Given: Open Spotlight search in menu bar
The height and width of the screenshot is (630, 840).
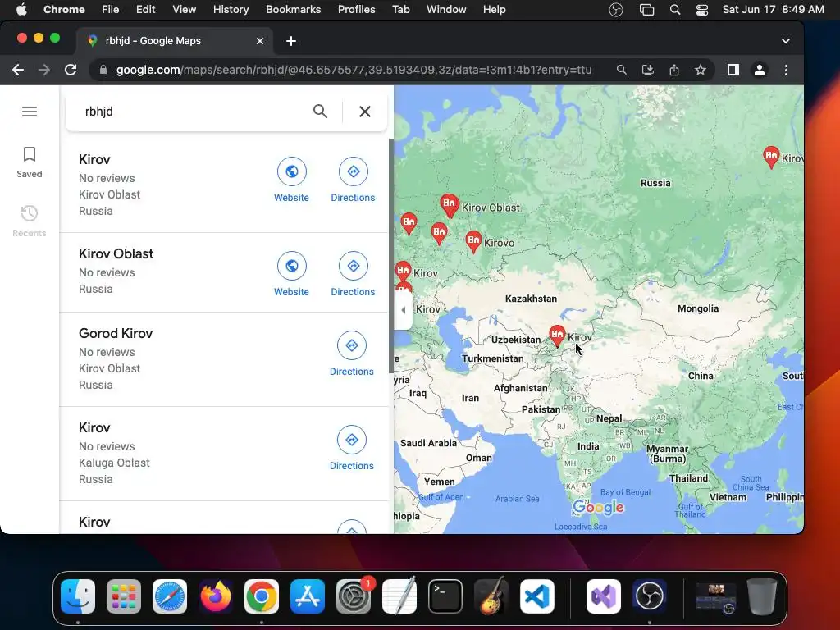Looking at the screenshot, I should tap(675, 9).
